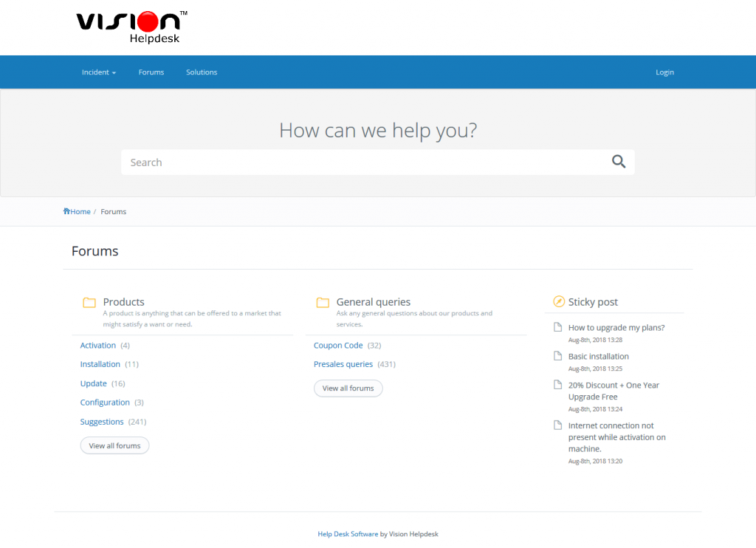
Task: Click the Products folder icon
Action: coord(89,302)
